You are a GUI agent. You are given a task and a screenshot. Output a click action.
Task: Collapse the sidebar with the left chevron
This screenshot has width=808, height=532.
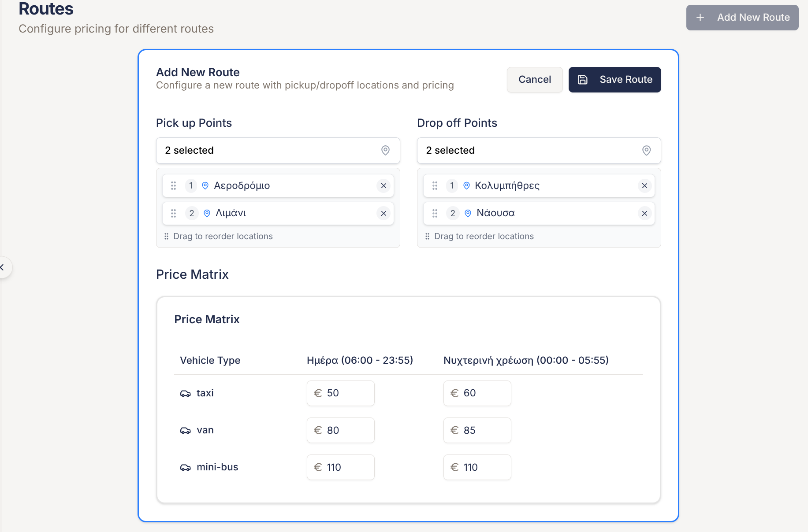click(3, 267)
